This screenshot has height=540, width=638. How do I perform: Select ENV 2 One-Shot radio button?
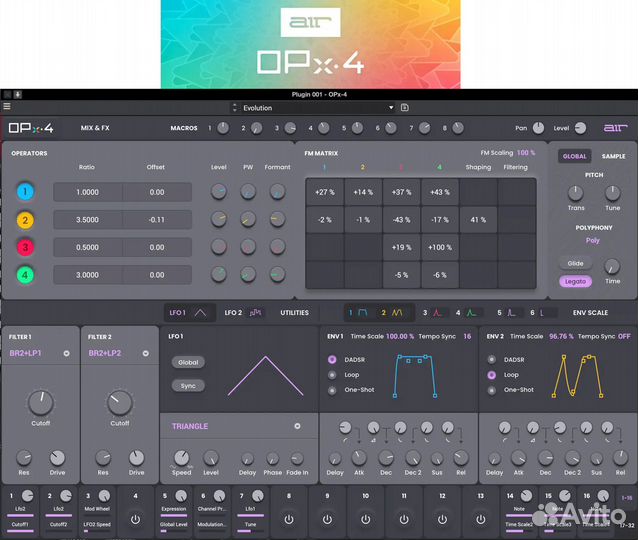(492, 390)
